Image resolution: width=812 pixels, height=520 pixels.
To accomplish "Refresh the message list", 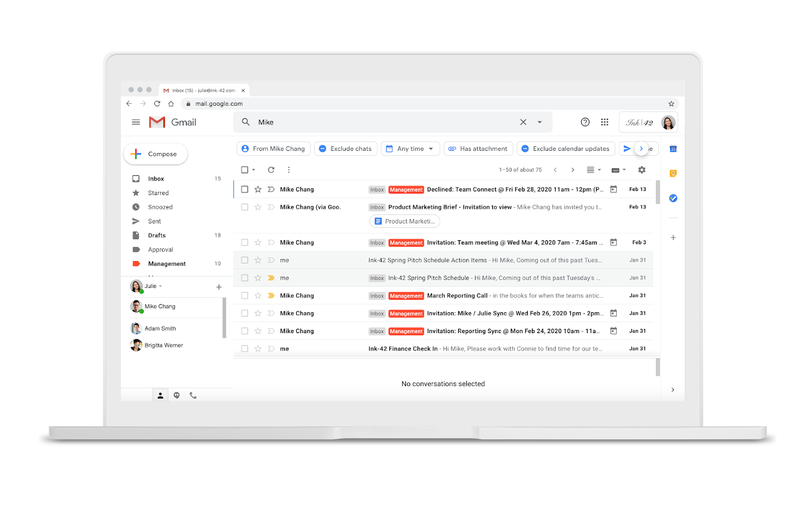I will [271, 170].
